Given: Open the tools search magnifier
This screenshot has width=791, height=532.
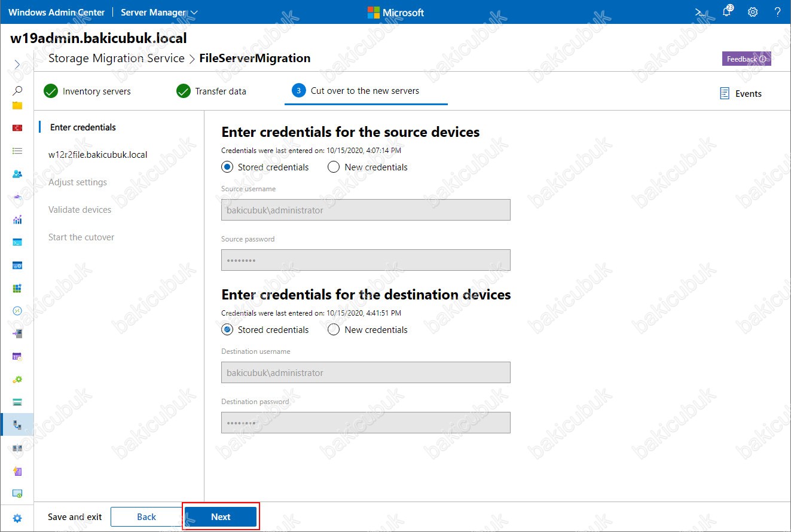Looking at the screenshot, I should tap(17, 91).
